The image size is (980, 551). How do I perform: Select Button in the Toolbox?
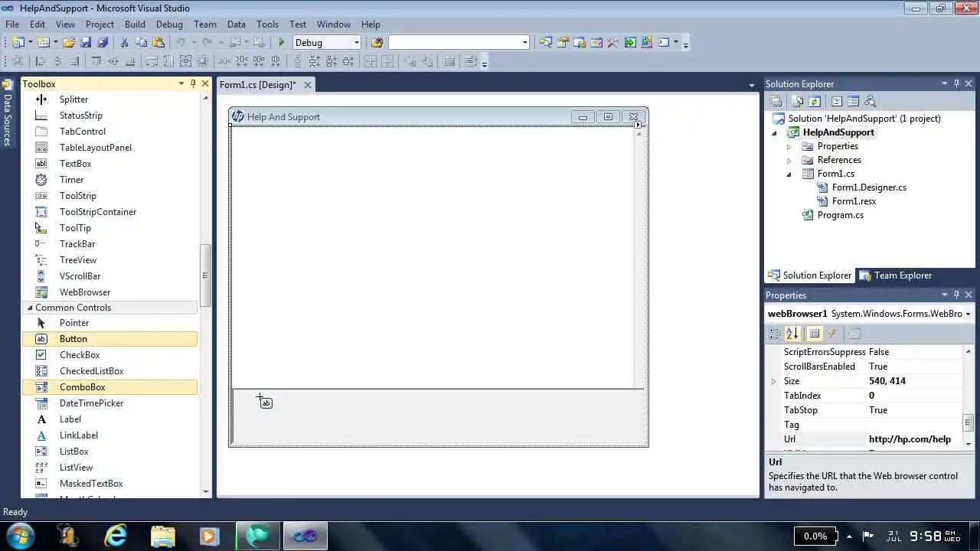109,339
